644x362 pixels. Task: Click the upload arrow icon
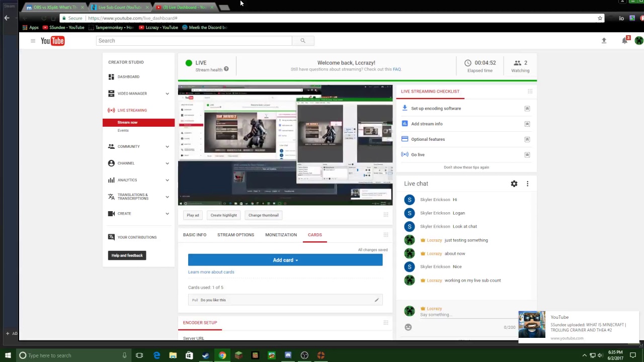pos(604,41)
